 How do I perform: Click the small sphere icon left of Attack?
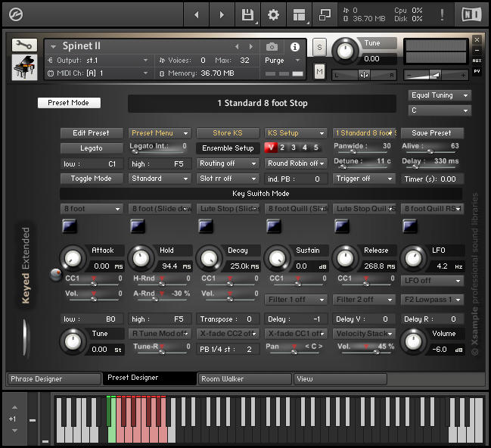coord(56,275)
